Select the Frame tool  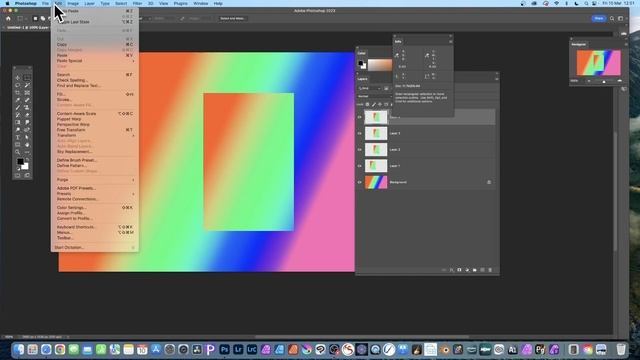pos(27,93)
